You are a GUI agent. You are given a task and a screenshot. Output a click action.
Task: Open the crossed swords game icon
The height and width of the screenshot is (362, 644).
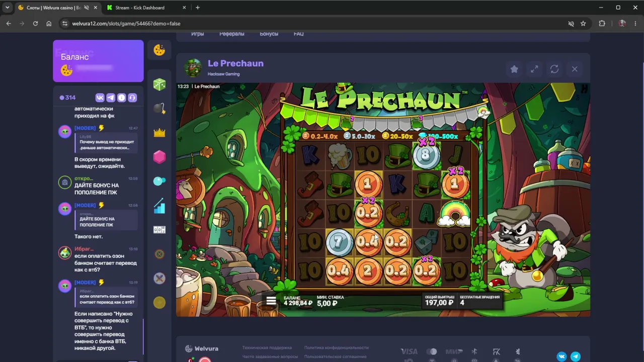(159, 278)
